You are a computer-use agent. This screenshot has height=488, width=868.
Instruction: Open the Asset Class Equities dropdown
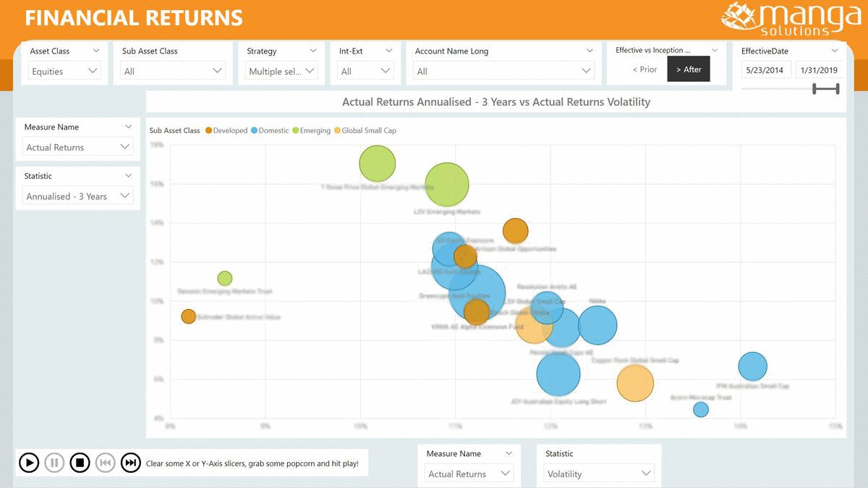[x=64, y=71]
